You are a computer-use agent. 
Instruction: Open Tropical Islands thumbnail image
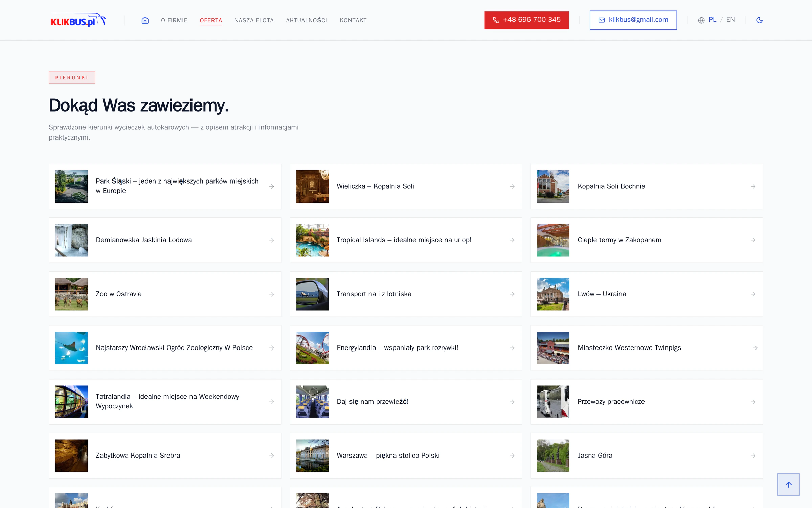[312, 240]
